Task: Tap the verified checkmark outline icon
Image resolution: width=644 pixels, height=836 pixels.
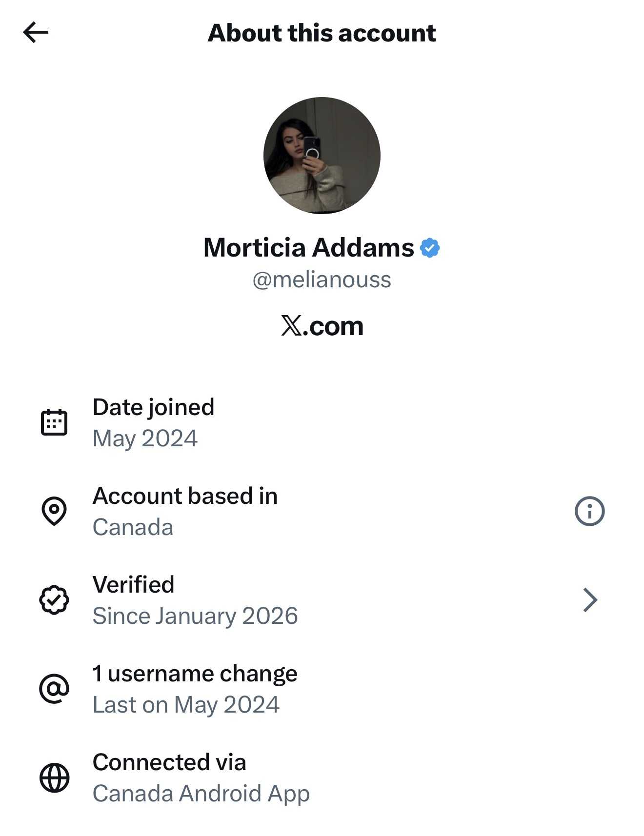Action: pos(54,600)
